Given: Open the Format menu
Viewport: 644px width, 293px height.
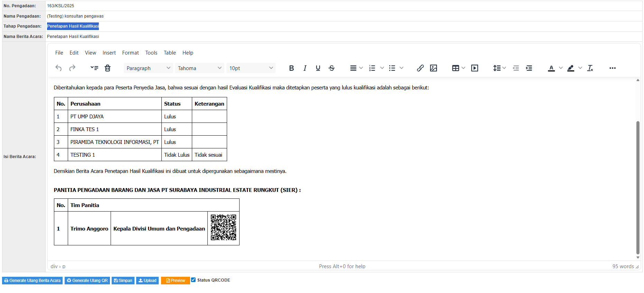Looking at the screenshot, I should (x=130, y=53).
